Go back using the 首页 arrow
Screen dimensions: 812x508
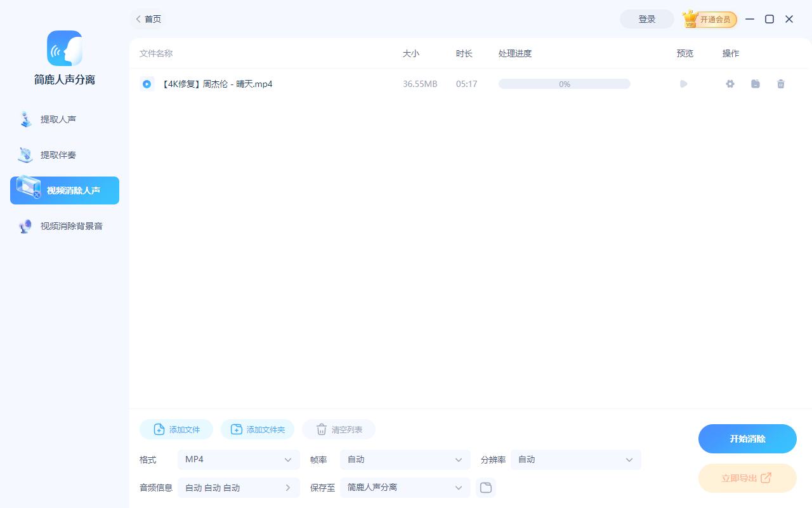(138, 19)
